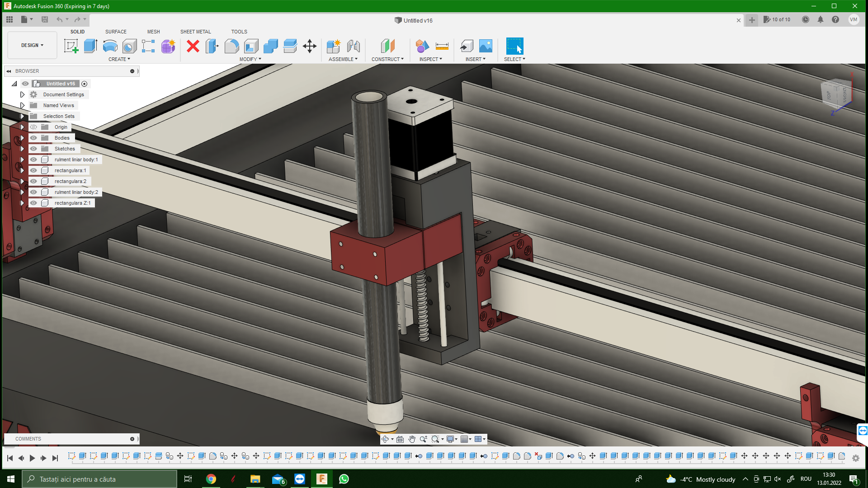
Task: Switch to the SHEET METAL tab
Action: [195, 32]
